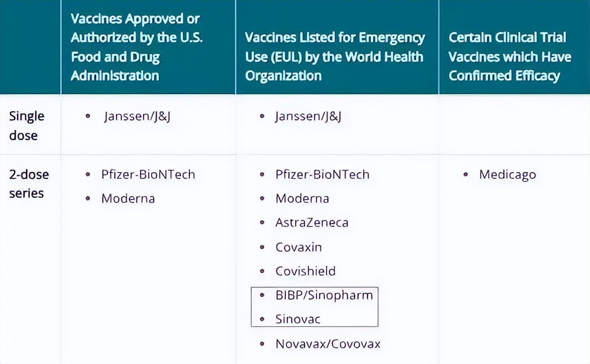Click the empty Single dose clinical trial cell
This screenshot has width=590, height=364.
coord(513,124)
